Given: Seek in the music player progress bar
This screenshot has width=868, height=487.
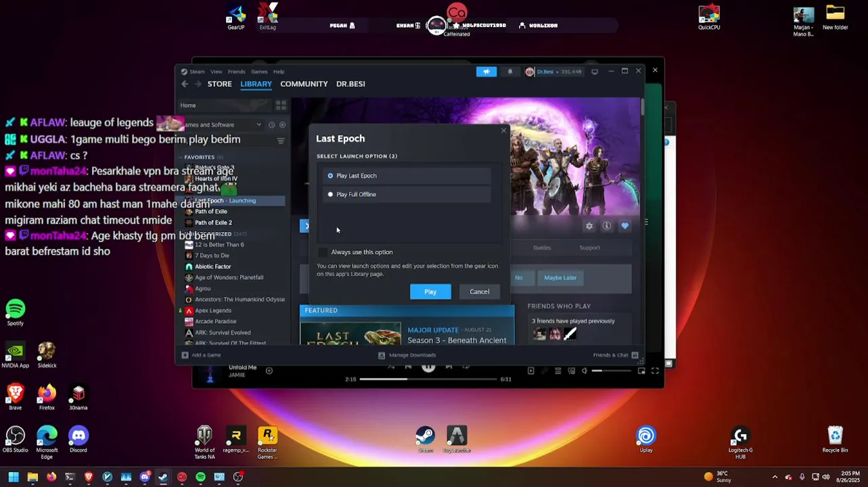Looking at the screenshot, I should [428, 379].
